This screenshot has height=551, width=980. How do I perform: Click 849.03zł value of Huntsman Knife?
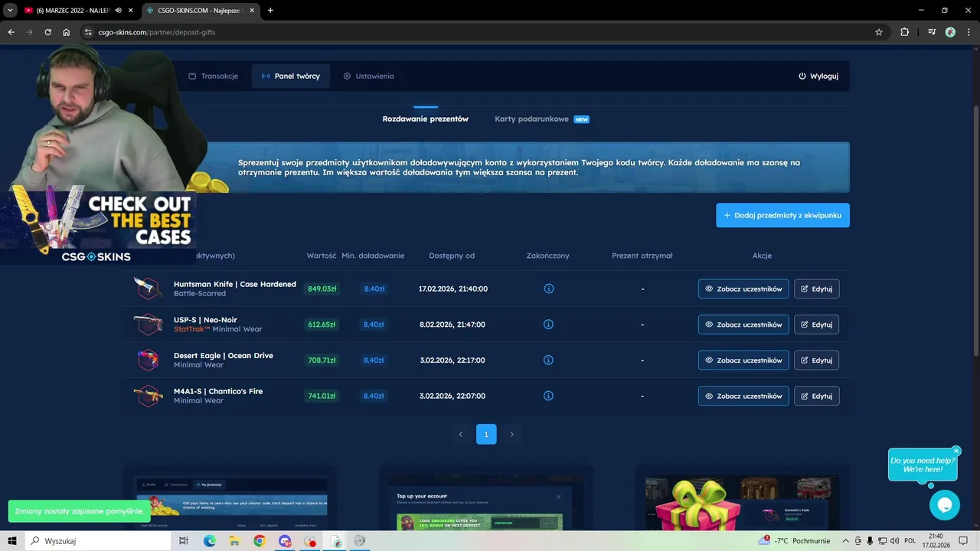click(322, 289)
